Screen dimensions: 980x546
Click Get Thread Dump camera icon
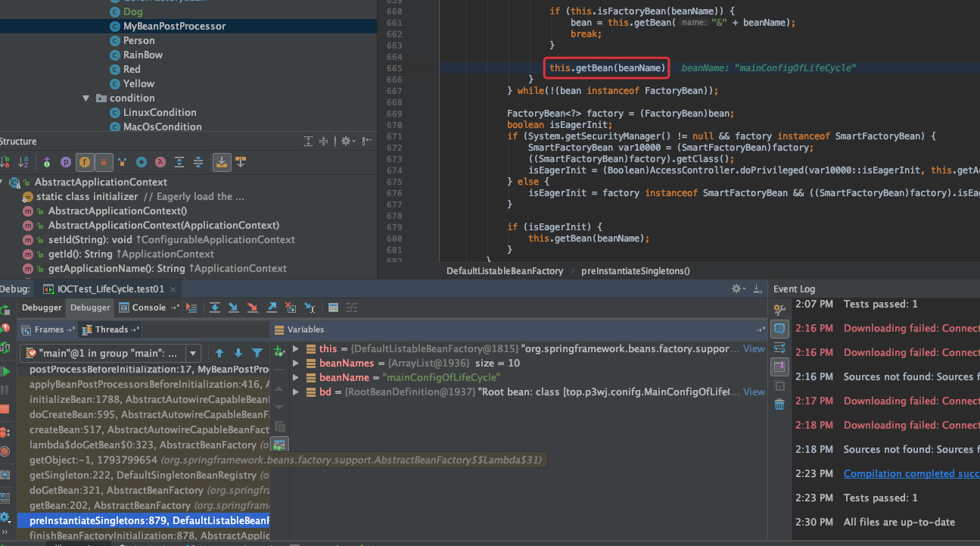click(5, 475)
